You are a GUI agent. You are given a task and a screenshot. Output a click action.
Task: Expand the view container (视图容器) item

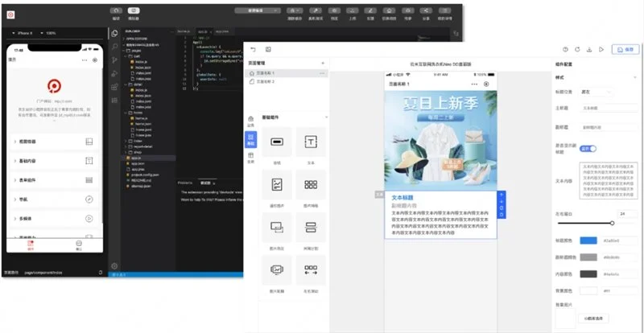tap(52, 142)
